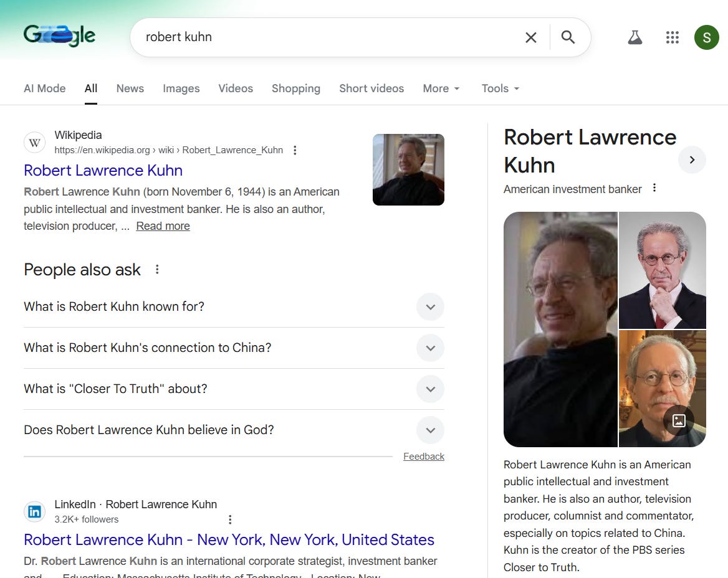
Task: Click the Wikipedia result thumbnail photo
Action: 408,170
